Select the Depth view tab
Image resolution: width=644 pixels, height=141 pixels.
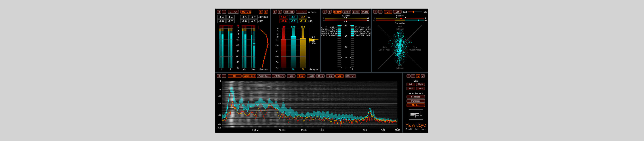pyautogui.click(x=356, y=12)
